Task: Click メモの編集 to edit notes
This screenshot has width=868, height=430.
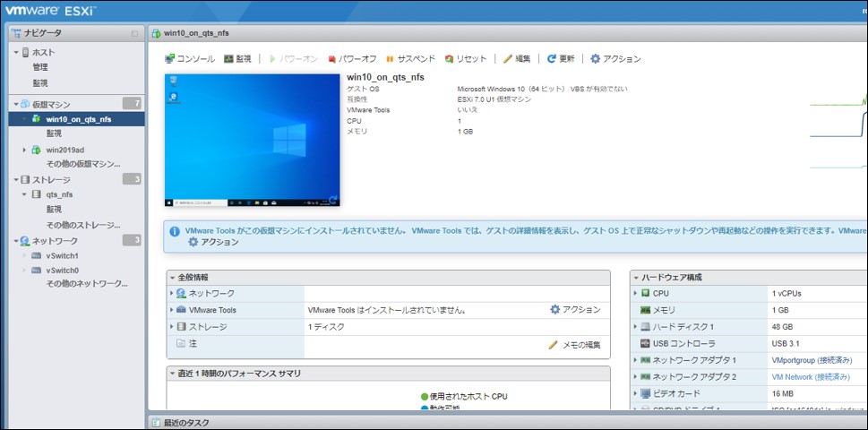Action: [574, 345]
